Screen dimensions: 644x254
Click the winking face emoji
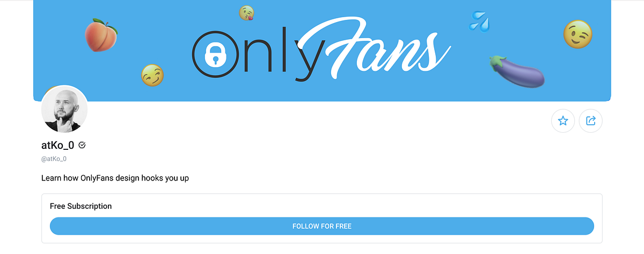click(578, 34)
